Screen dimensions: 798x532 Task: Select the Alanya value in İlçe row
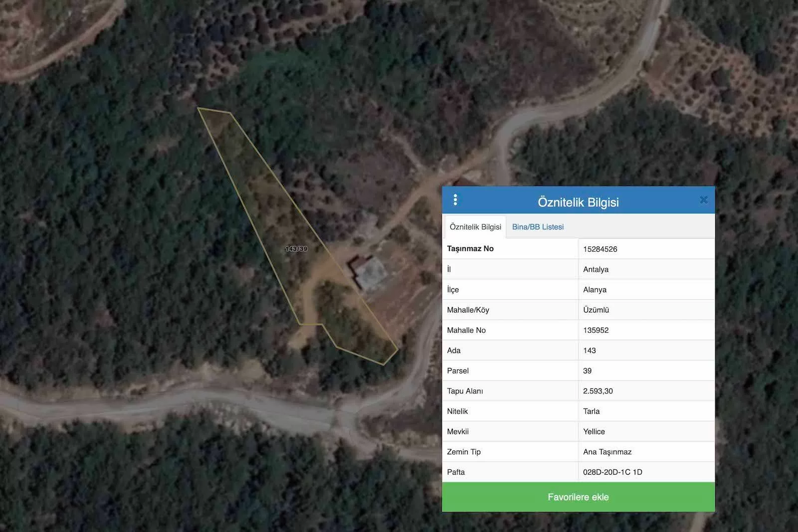[595, 290]
